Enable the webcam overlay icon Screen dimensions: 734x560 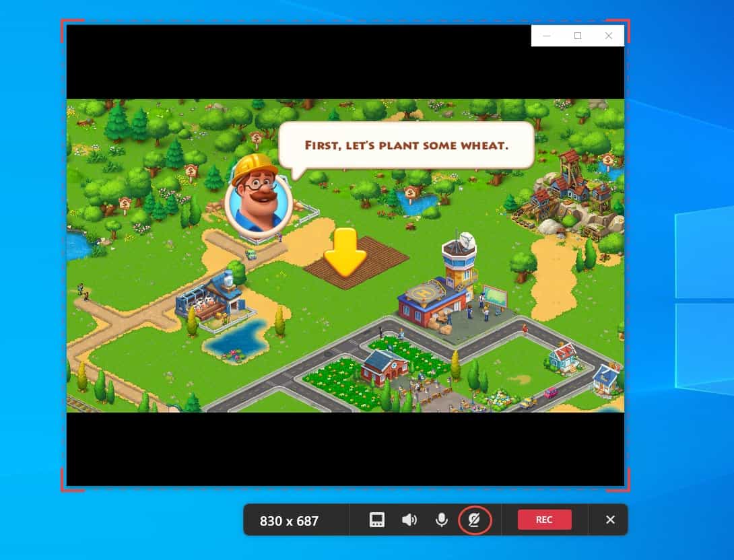pyautogui.click(x=474, y=520)
